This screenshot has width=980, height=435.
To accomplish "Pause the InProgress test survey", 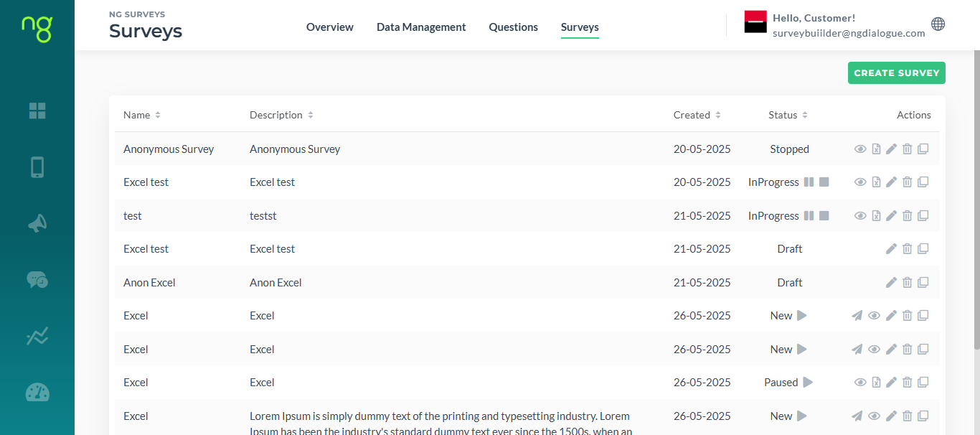I will pos(809,216).
